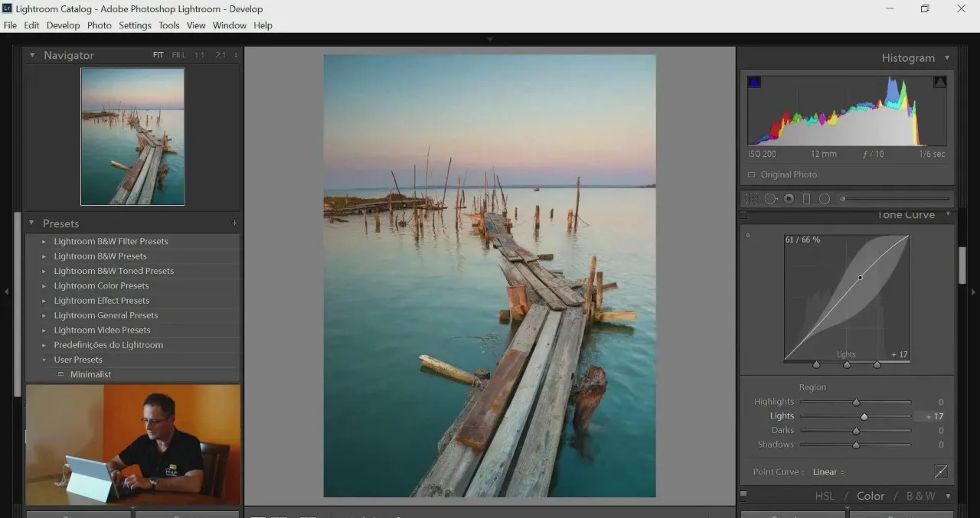Open the Point Curve Linear dropdown
The width and height of the screenshot is (980, 518).
pyautogui.click(x=828, y=472)
